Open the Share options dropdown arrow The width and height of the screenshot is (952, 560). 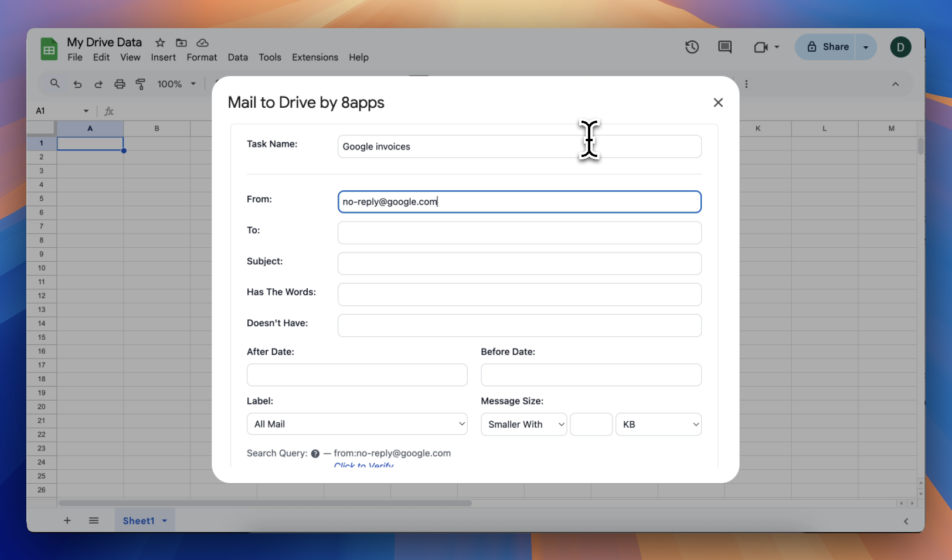point(866,47)
